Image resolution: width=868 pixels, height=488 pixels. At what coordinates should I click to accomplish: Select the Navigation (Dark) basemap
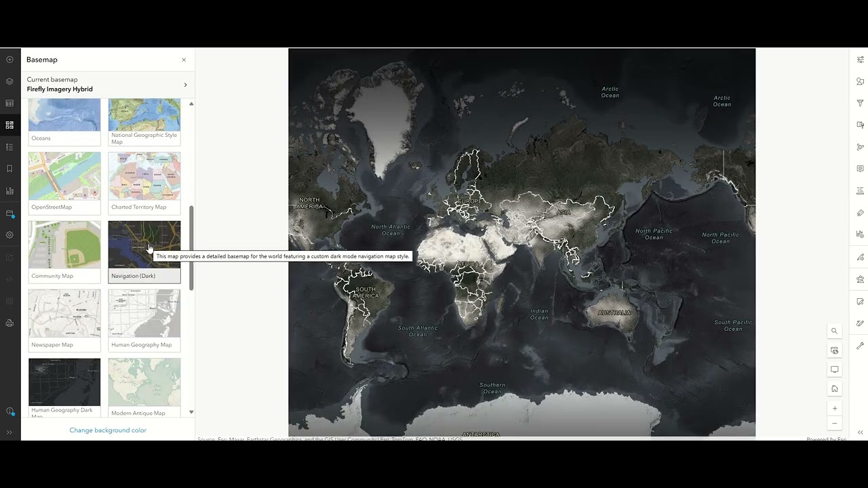coord(144,251)
